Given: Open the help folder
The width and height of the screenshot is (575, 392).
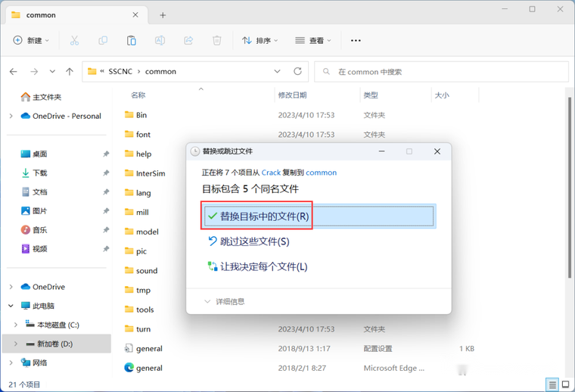Looking at the screenshot, I should pyautogui.click(x=138, y=154).
